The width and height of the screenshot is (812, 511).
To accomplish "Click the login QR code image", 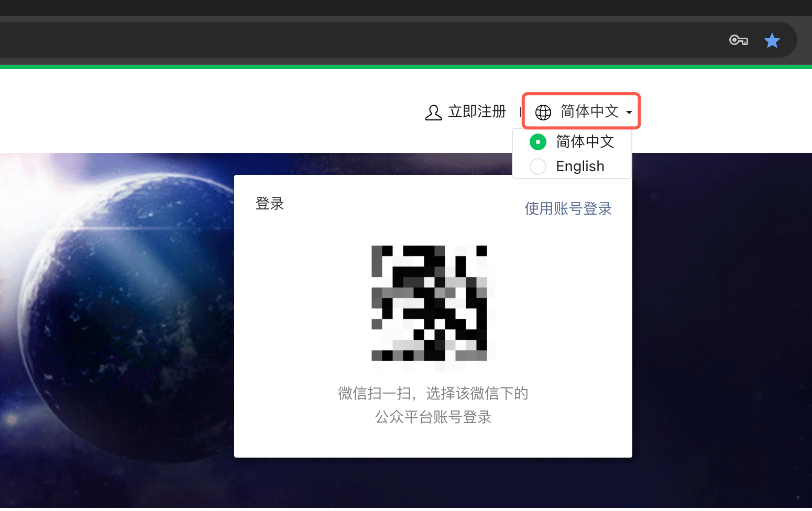I will (430, 303).
